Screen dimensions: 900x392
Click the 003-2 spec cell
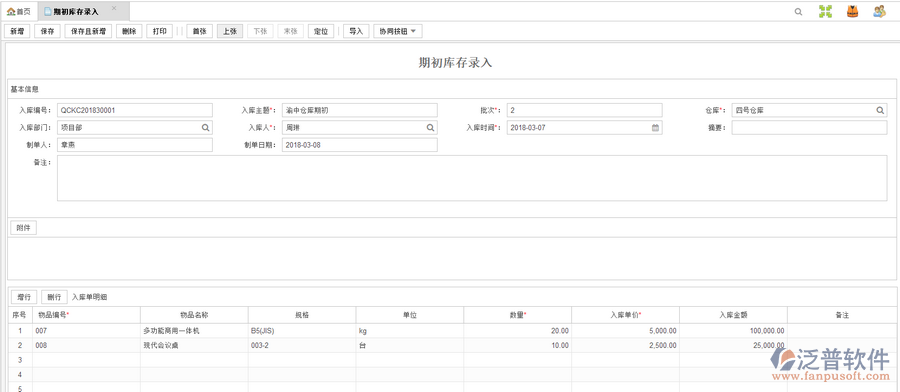pos(302,346)
